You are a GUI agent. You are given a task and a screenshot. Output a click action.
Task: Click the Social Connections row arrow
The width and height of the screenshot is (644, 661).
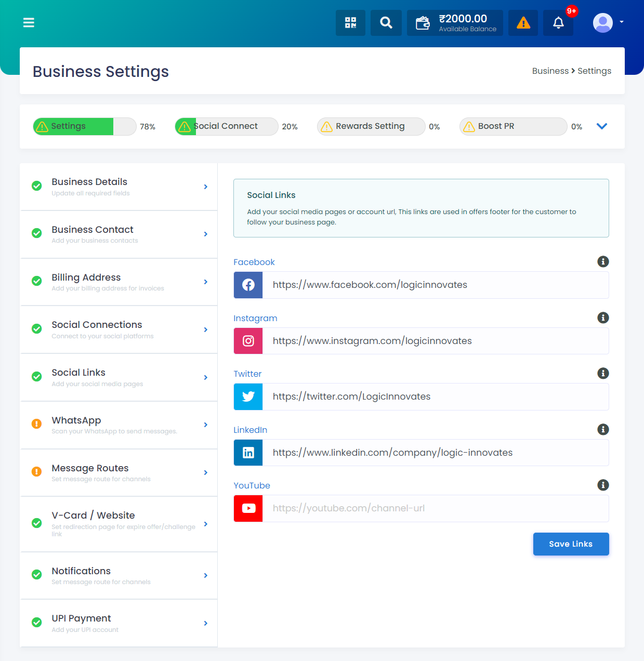pyautogui.click(x=206, y=330)
